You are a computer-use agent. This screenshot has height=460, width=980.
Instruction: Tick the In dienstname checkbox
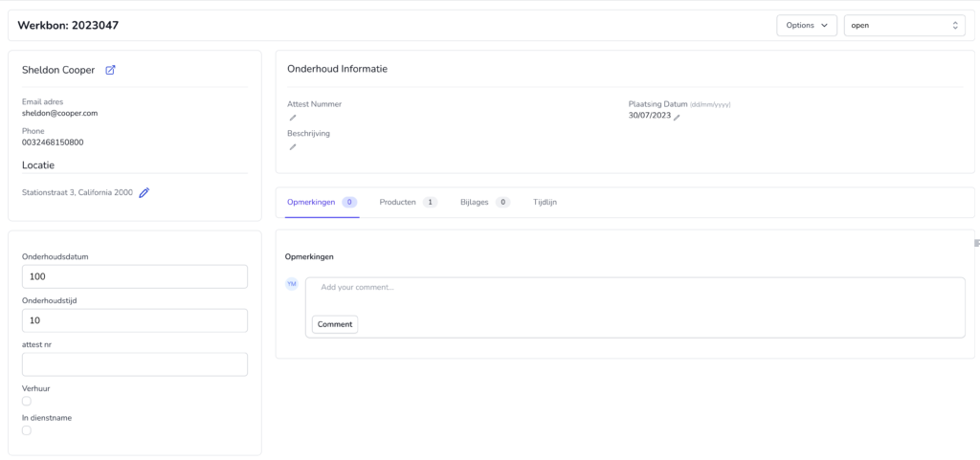27,430
